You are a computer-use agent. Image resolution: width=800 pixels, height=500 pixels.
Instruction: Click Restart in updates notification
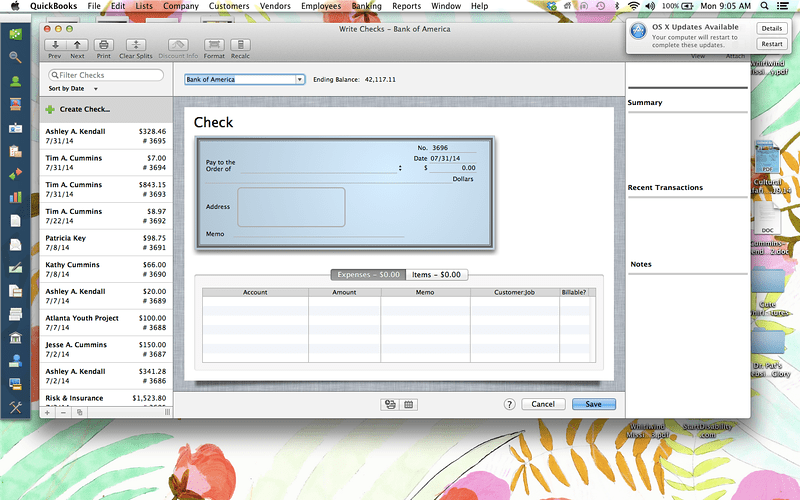coord(771,44)
